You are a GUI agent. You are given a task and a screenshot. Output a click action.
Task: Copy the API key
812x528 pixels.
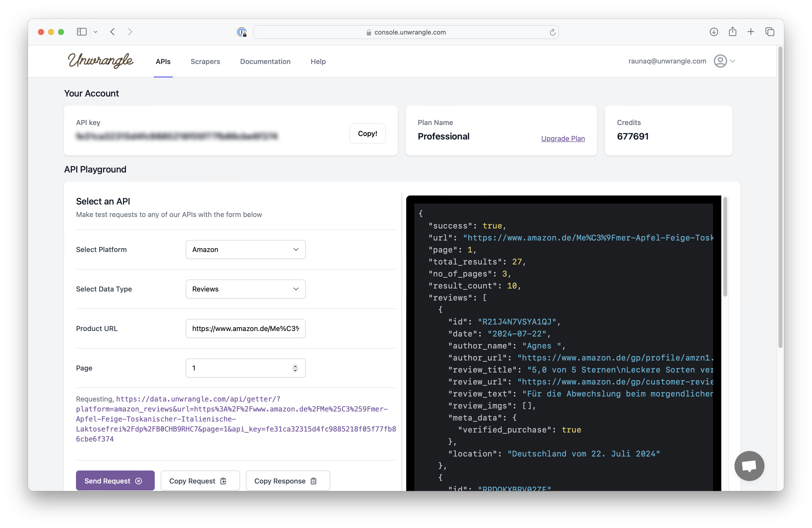tap(367, 133)
